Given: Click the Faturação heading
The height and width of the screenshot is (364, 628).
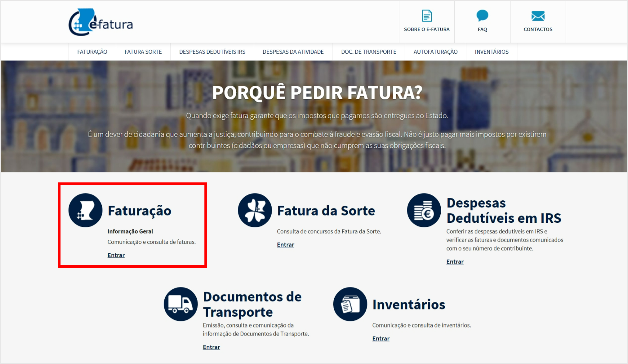Looking at the screenshot, I should 140,211.
